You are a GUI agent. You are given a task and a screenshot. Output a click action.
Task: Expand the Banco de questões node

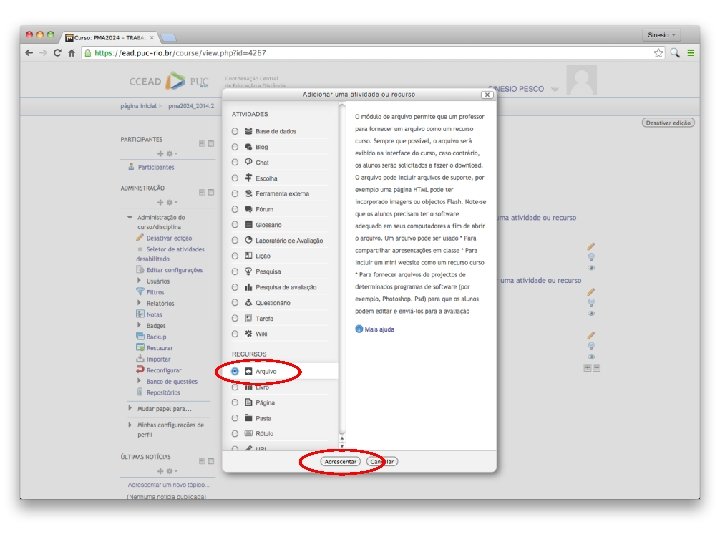point(139,381)
